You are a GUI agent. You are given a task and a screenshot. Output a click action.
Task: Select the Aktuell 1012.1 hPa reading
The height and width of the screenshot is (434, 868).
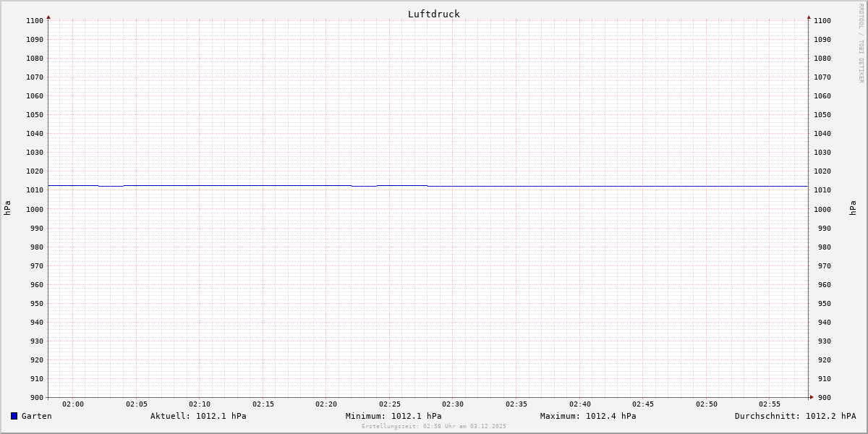(198, 416)
